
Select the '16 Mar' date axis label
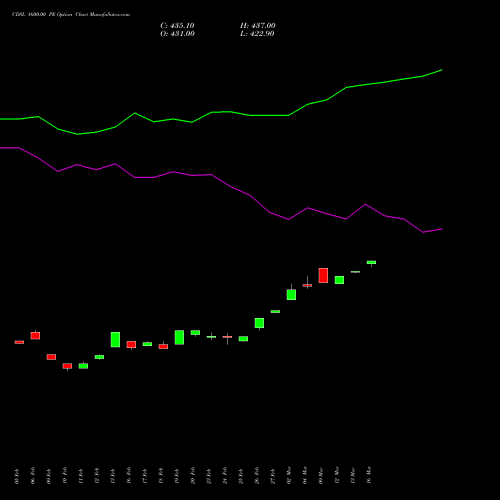(369, 475)
